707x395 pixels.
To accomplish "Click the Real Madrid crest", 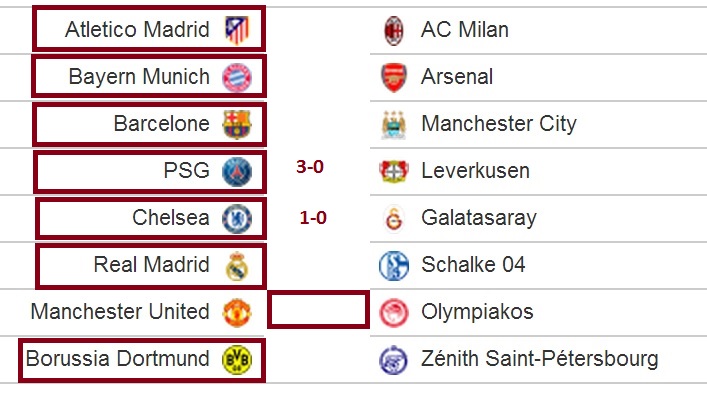I will pyautogui.click(x=237, y=266).
